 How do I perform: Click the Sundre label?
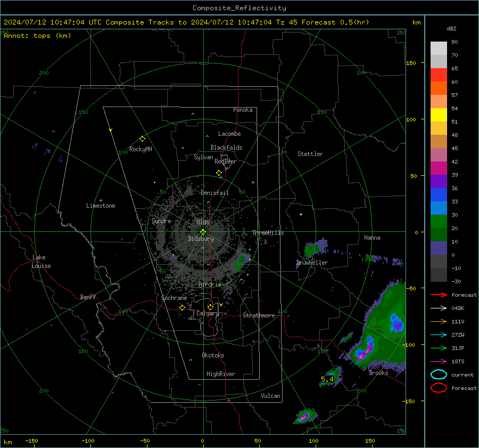coord(161,221)
